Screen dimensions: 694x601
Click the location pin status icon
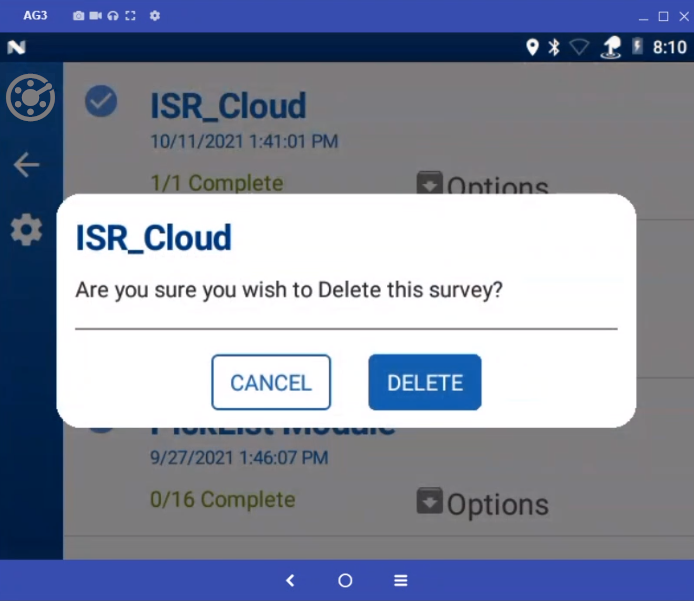pos(532,47)
